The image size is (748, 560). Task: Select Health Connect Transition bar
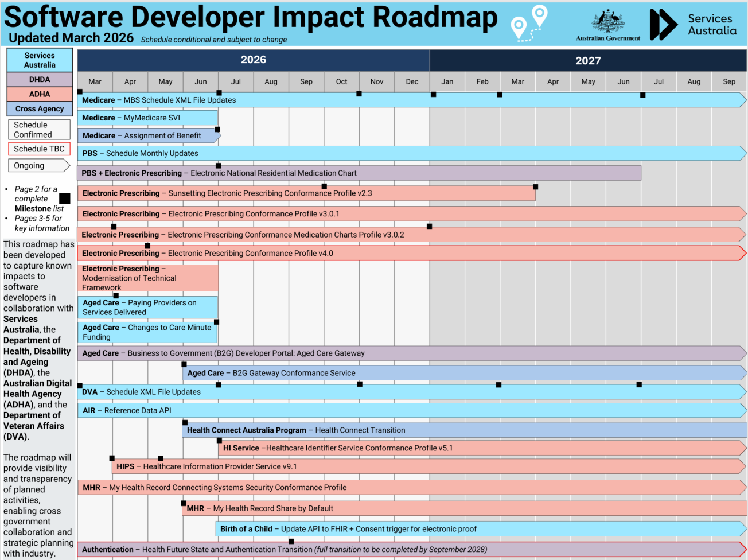[464, 430]
